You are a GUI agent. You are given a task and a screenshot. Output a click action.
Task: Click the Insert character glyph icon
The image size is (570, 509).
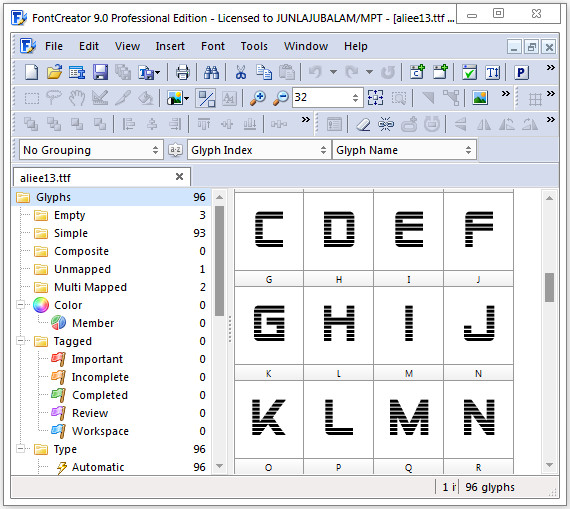tap(417, 72)
